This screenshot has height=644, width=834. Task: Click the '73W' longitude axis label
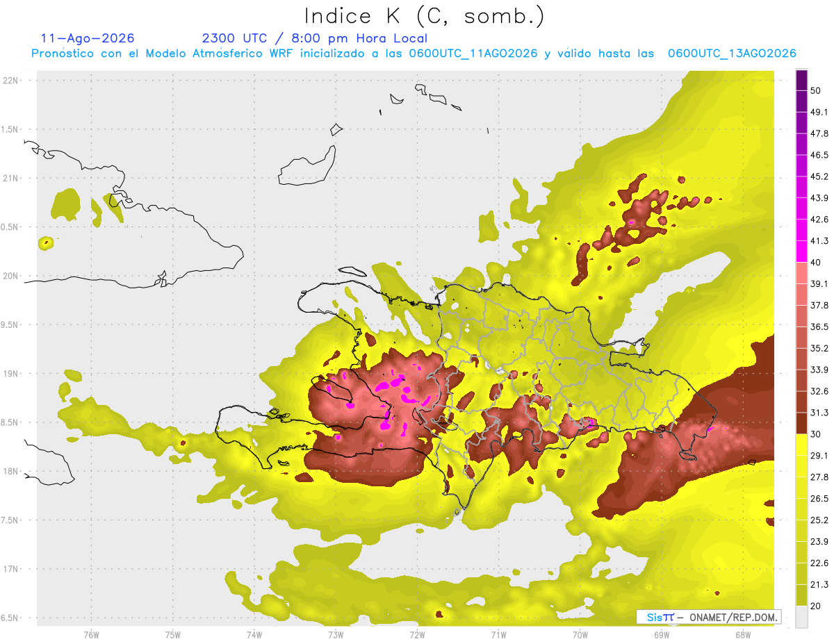point(336,635)
